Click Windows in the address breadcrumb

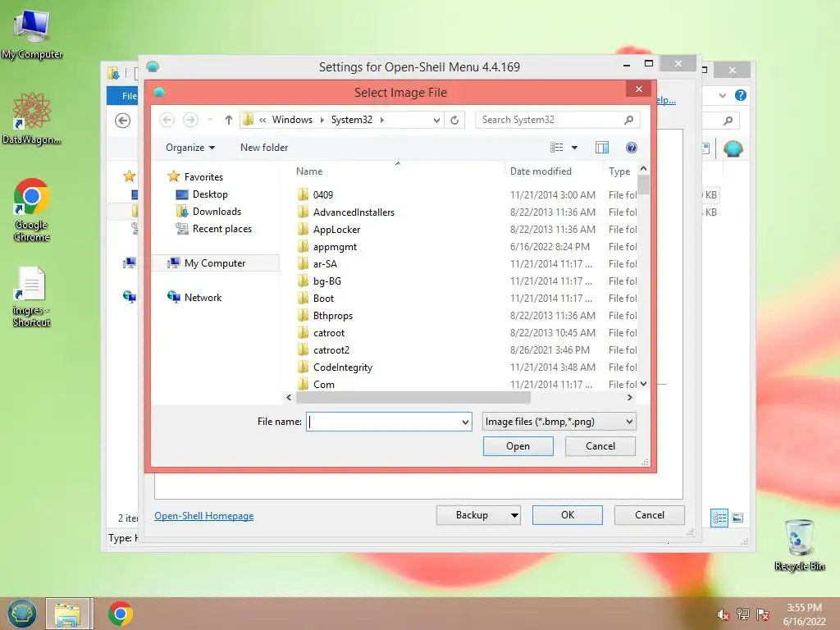coord(292,120)
